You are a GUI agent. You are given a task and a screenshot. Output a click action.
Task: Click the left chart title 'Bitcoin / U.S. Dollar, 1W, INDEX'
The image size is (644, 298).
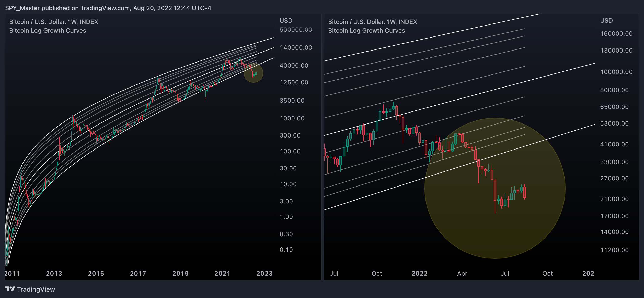pyautogui.click(x=54, y=22)
